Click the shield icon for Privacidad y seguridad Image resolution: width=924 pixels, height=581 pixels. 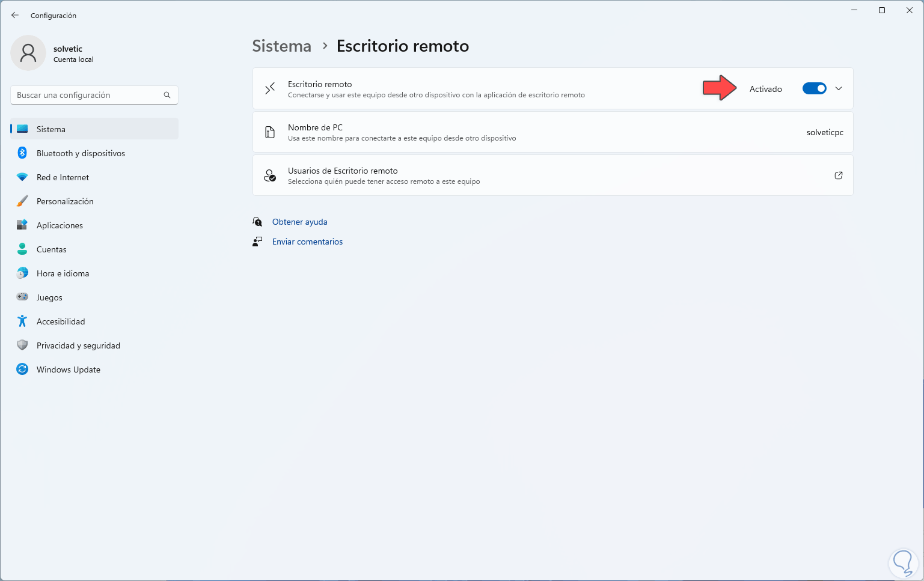pos(22,345)
